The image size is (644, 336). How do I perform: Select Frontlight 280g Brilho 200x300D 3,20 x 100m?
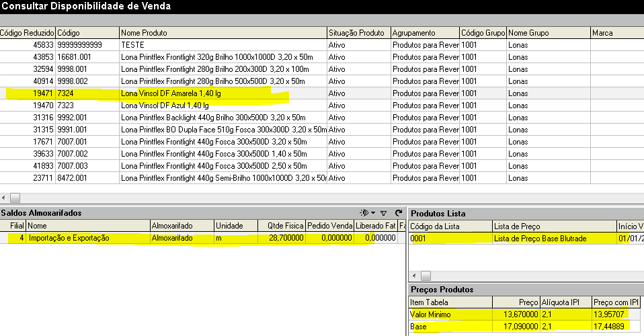tap(322, 69)
